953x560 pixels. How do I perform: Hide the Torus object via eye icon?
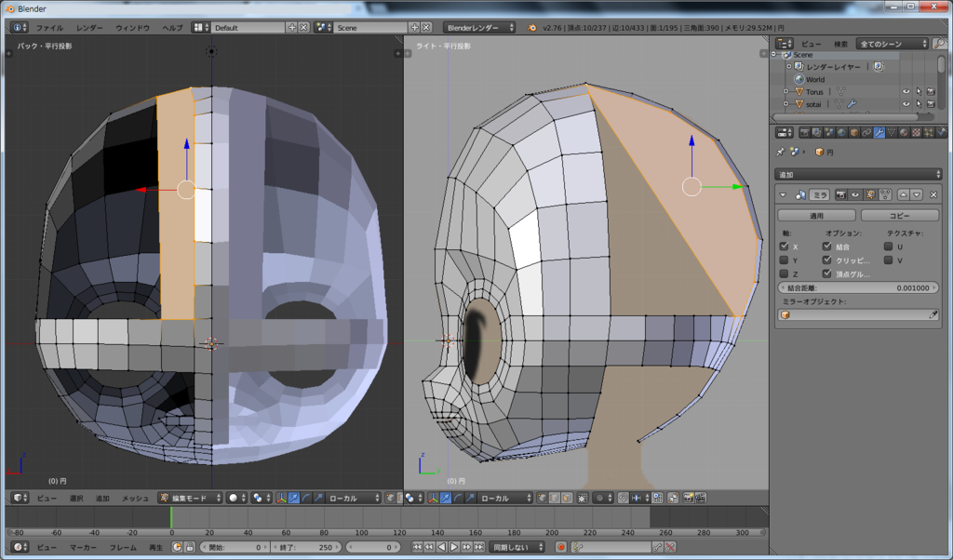click(x=906, y=91)
